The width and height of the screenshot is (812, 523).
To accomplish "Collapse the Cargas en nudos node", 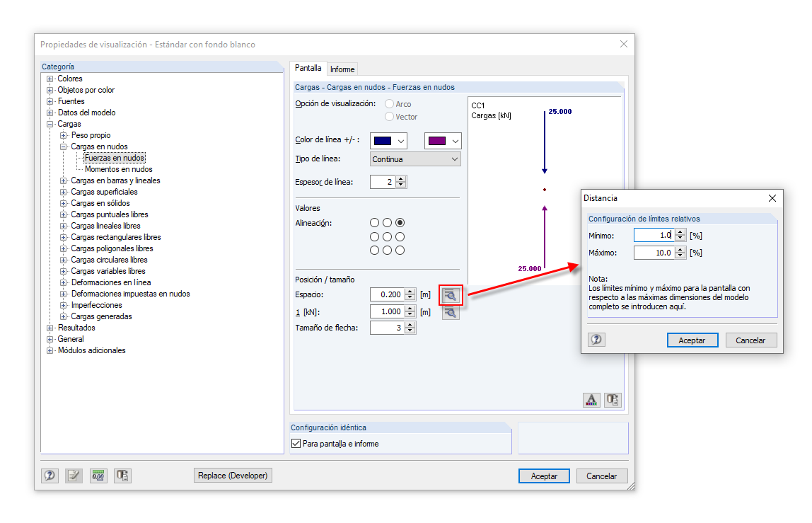I will tap(64, 146).
